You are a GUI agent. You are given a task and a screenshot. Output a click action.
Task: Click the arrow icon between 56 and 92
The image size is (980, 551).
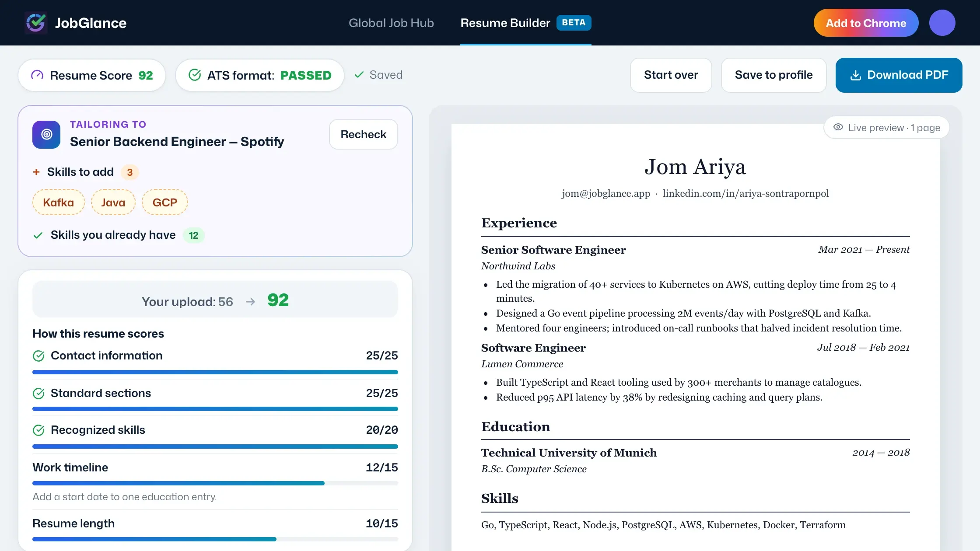(250, 302)
